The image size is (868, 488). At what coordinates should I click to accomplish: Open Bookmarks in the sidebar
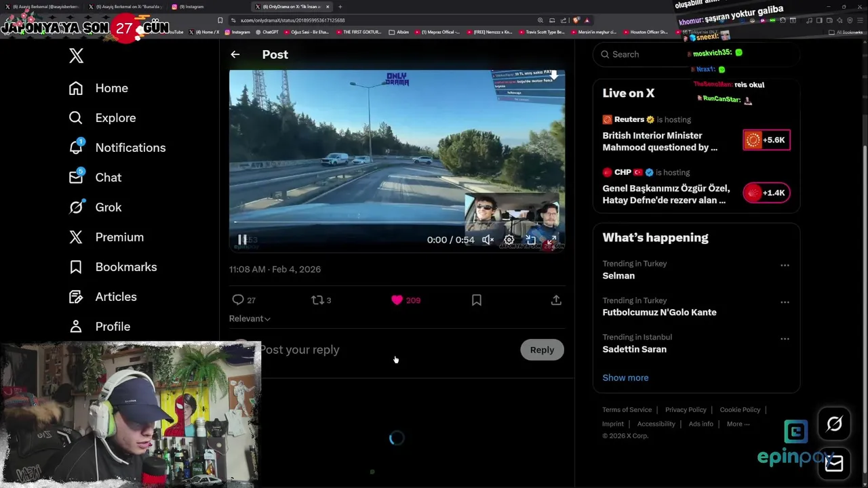click(113, 267)
